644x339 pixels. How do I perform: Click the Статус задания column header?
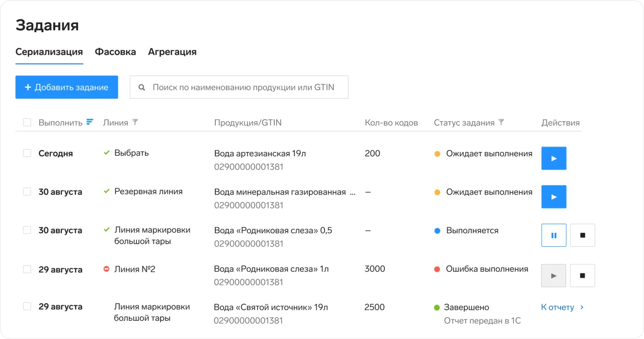[x=464, y=122]
